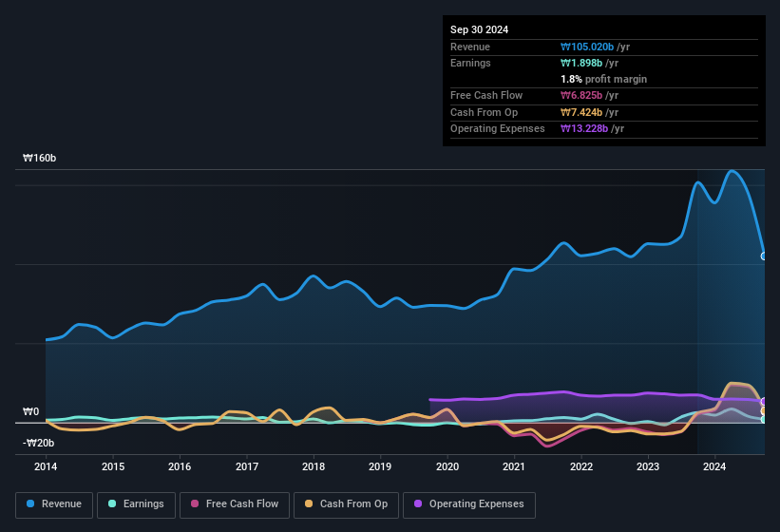This screenshot has height=532, width=780.
Task: Click the Free Cash Flow label in tooltip
Action: tap(486, 95)
